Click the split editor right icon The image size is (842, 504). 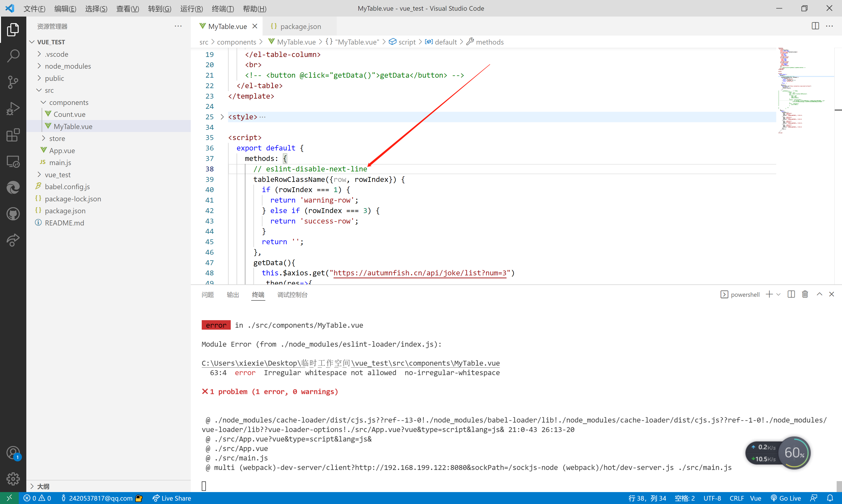[815, 26]
